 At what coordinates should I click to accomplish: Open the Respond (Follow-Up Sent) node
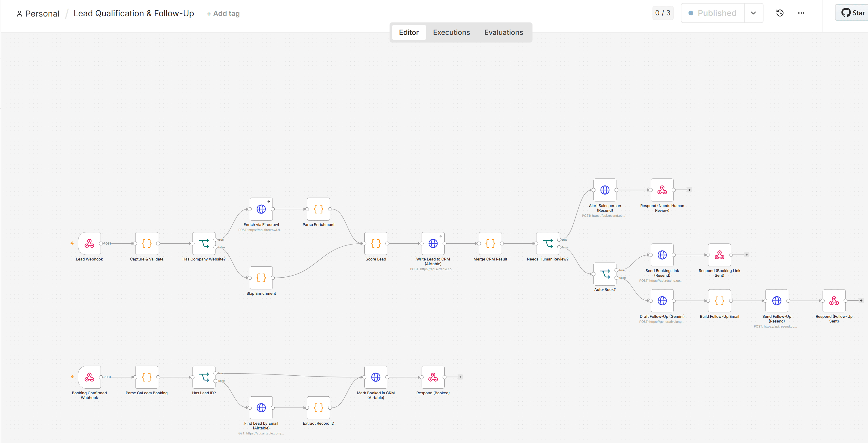(x=834, y=300)
